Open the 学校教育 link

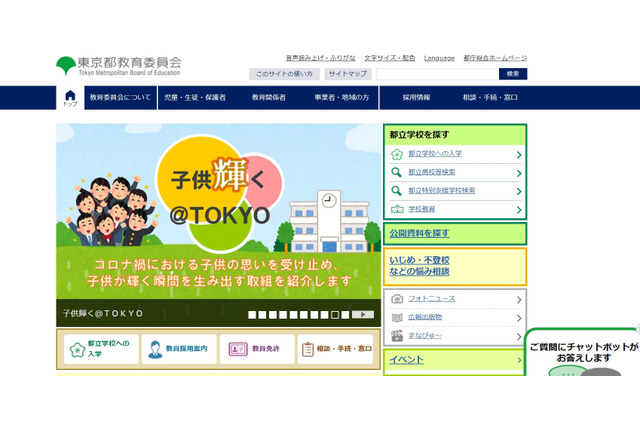(422, 209)
